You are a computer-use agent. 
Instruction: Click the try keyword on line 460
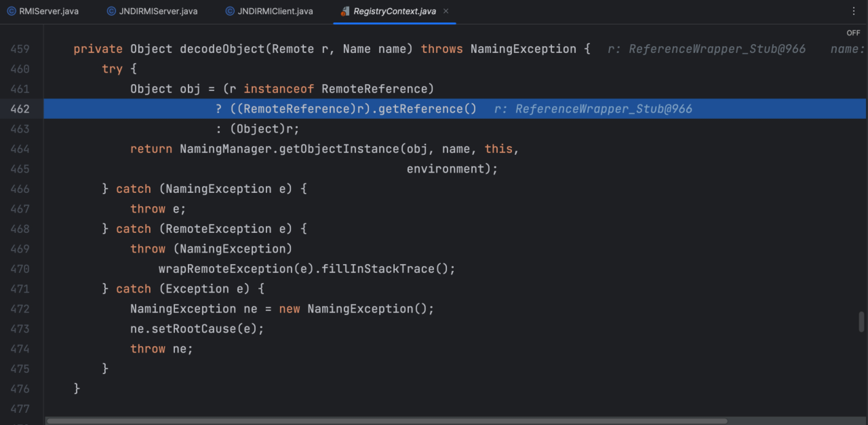click(x=112, y=69)
